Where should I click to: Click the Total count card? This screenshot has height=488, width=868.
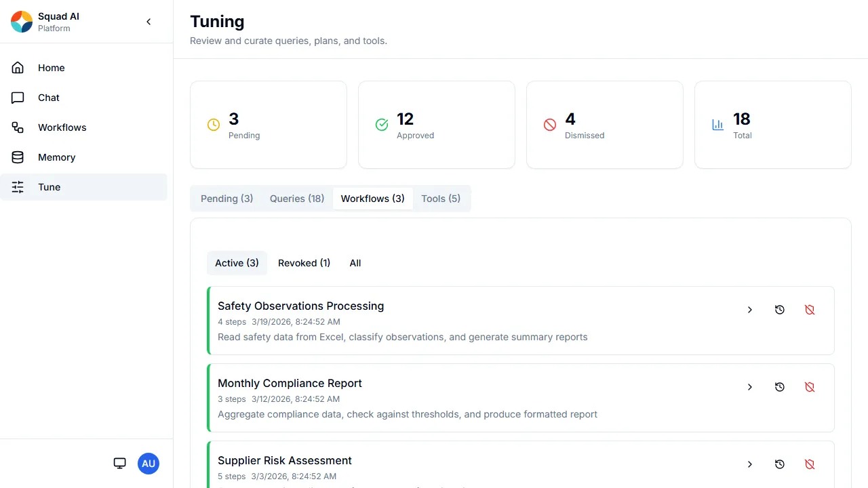click(x=773, y=125)
